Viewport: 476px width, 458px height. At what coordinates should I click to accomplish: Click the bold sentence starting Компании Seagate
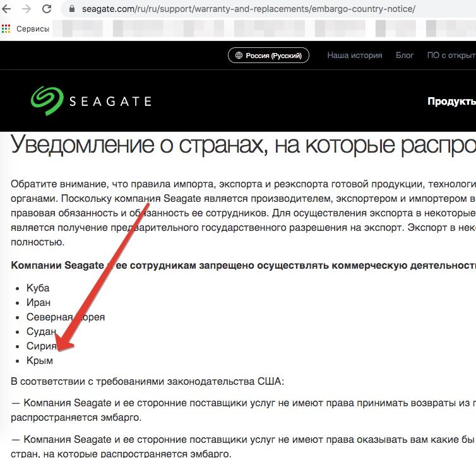[243, 266]
